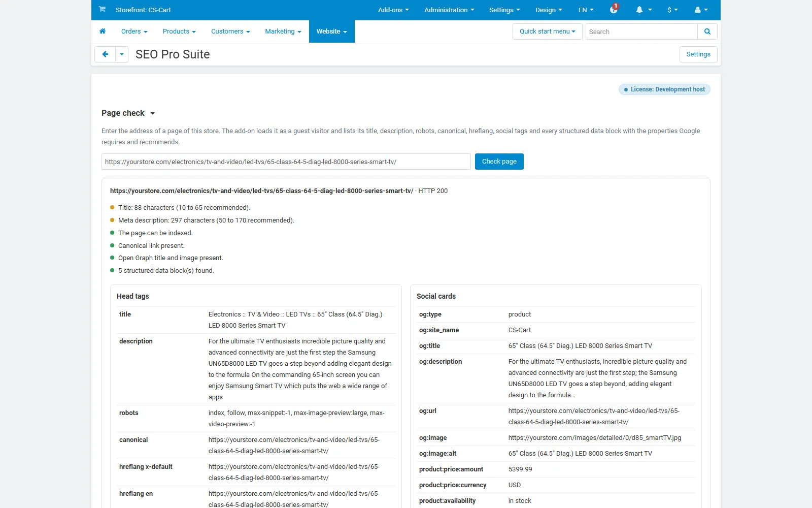
Task: Click the storefront cart icon
Action: (102, 9)
